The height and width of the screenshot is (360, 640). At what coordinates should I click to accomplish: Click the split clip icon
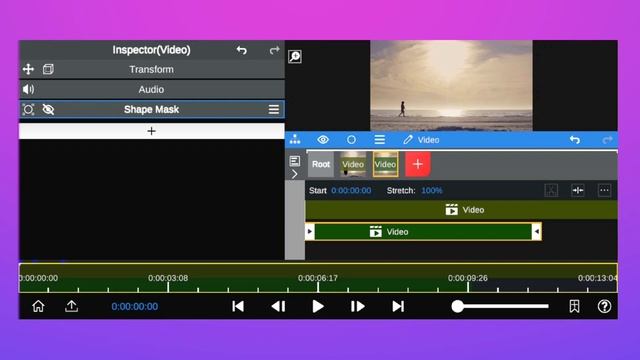[x=578, y=190]
